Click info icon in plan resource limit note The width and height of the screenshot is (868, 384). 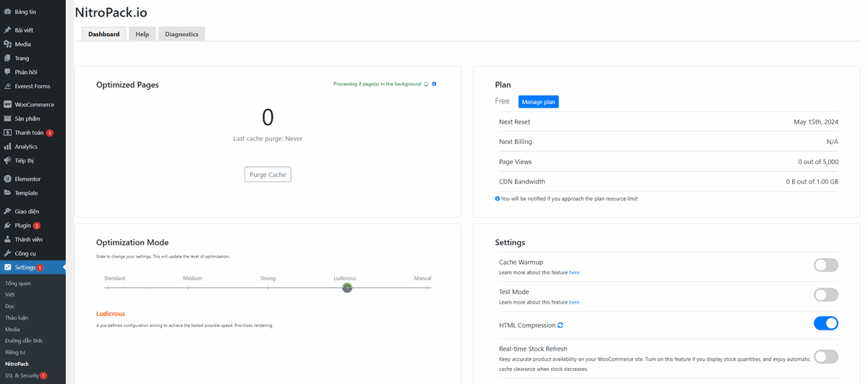pos(497,198)
